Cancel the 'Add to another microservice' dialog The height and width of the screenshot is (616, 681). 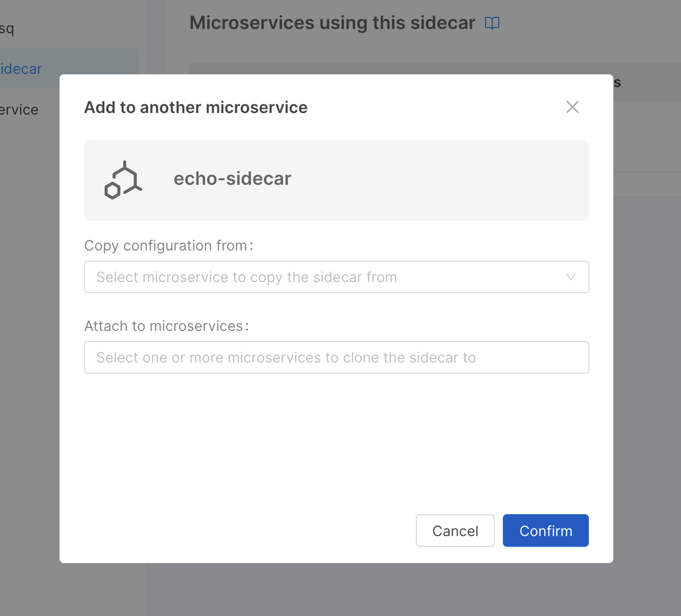(455, 530)
